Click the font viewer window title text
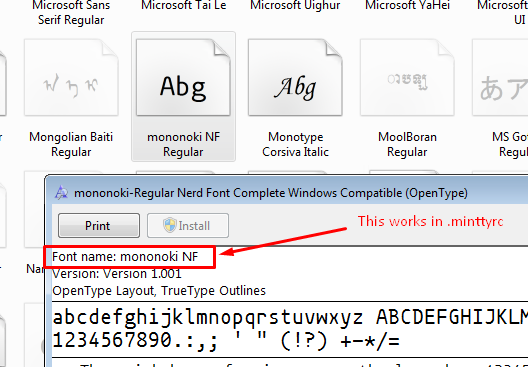Image resolution: width=528 pixels, height=367 pixels. [271, 193]
